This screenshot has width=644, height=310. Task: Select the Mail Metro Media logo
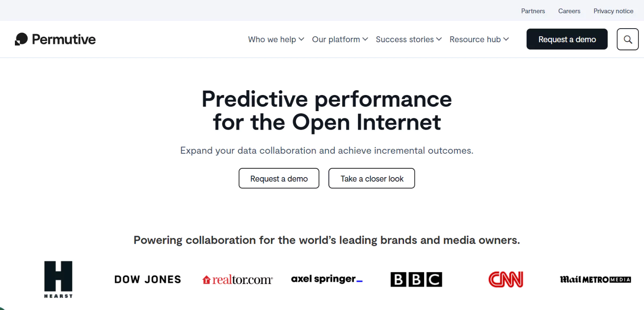point(595,279)
